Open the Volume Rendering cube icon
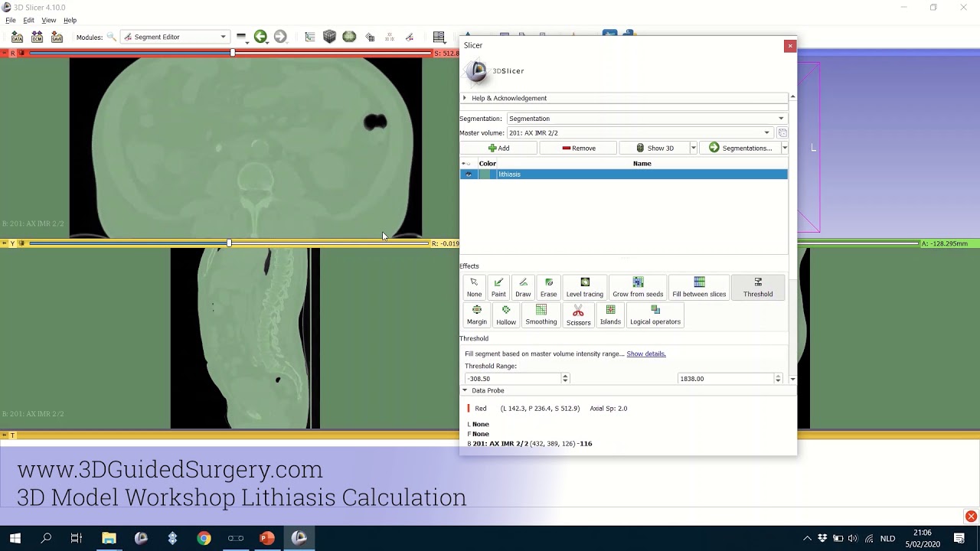This screenshot has height=551, width=980. click(329, 37)
